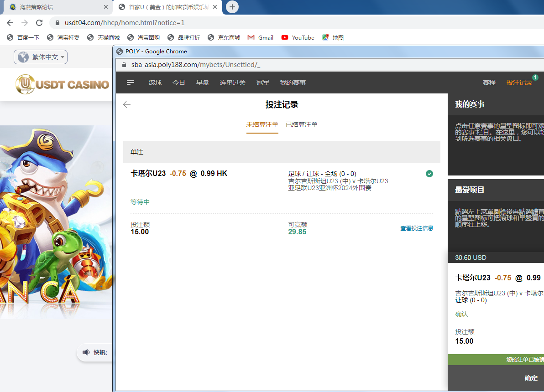Select the 连串过关 menu item
This screenshot has height=392, width=544.
pos(233,83)
